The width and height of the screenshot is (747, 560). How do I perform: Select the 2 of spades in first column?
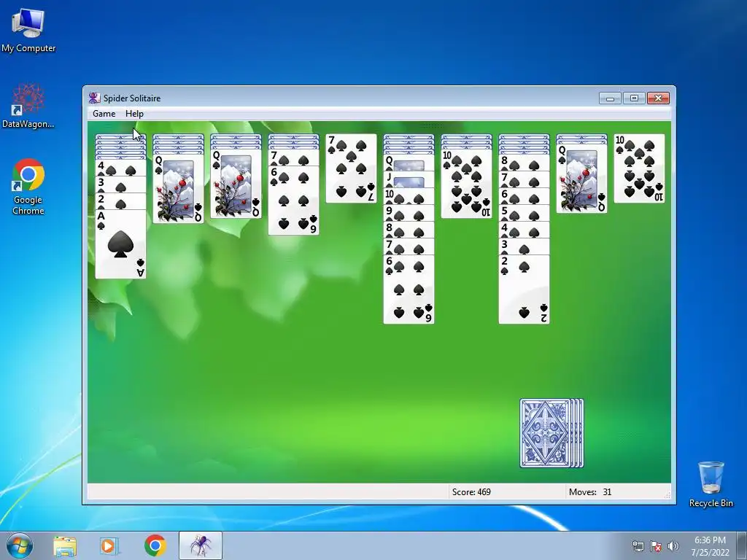click(x=120, y=201)
